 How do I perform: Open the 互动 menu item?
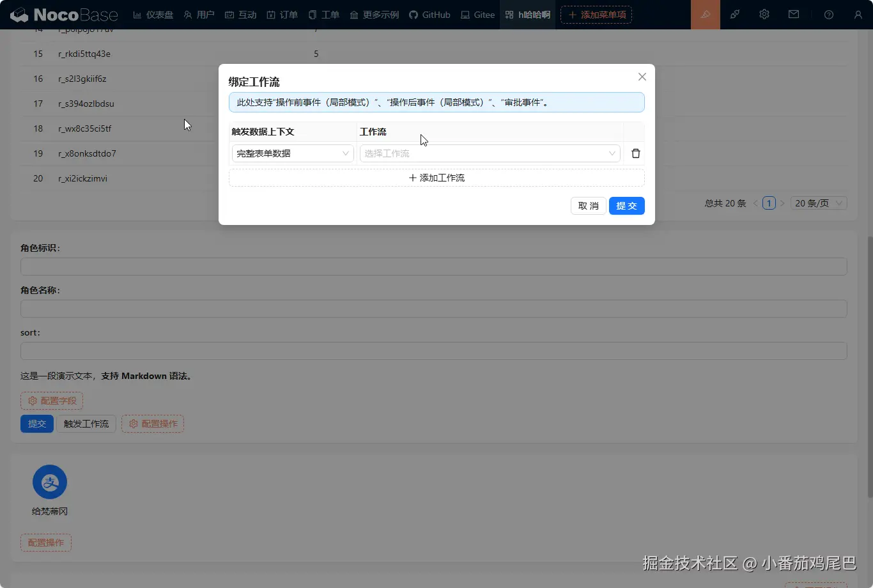pos(240,15)
